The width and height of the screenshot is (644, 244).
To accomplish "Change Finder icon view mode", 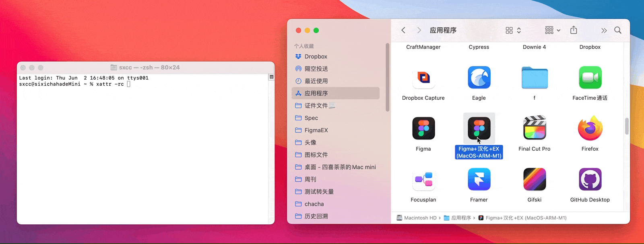I will tap(513, 30).
